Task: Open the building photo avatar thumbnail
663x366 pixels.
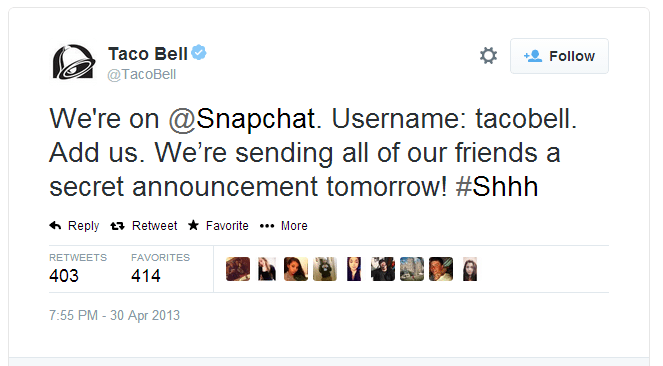Action: [x=412, y=269]
